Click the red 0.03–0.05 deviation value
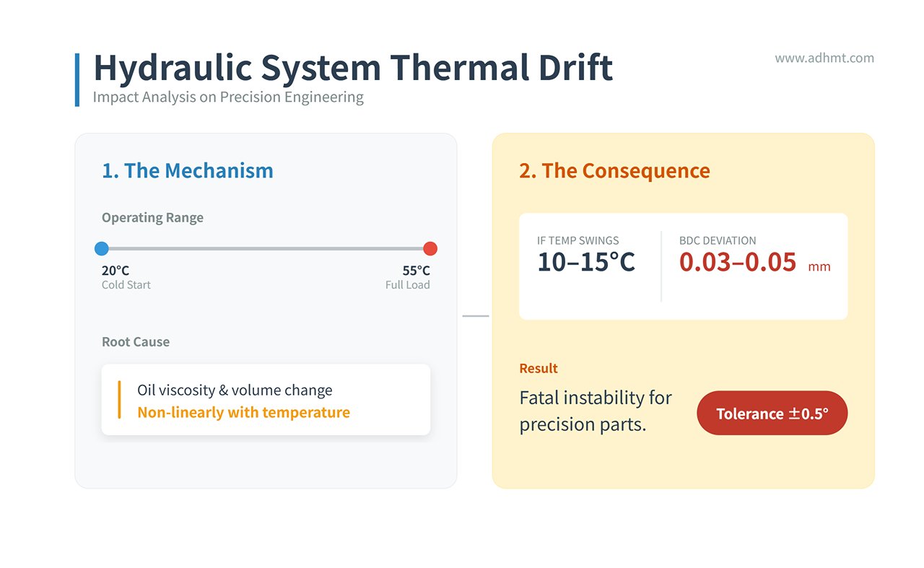 (x=738, y=263)
